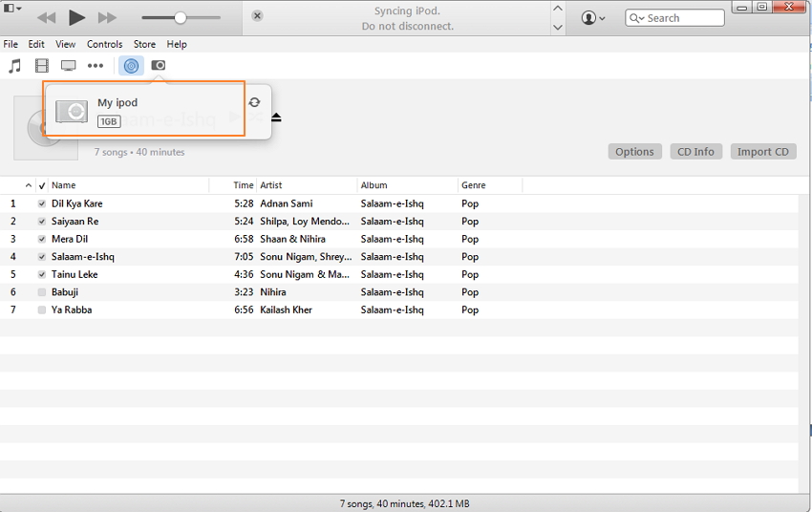Image resolution: width=812 pixels, height=512 pixels.
Task: Click the iPod device icon in toolbar
Action: [x=159, y=66]
